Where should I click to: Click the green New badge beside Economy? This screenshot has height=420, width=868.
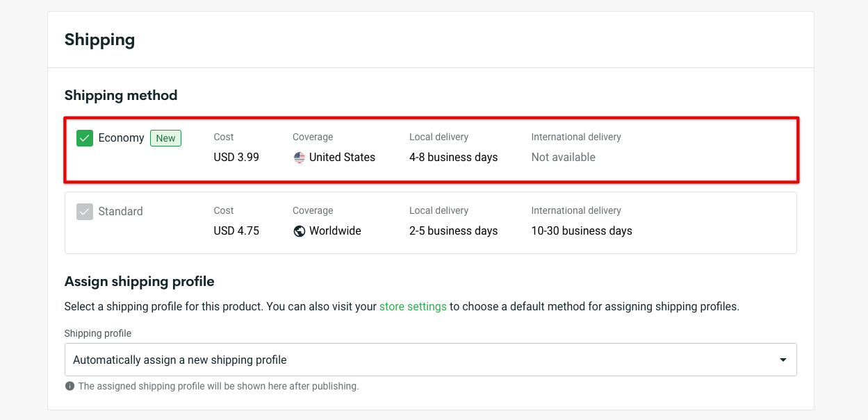pyautogui.click(x=165, y=138)
